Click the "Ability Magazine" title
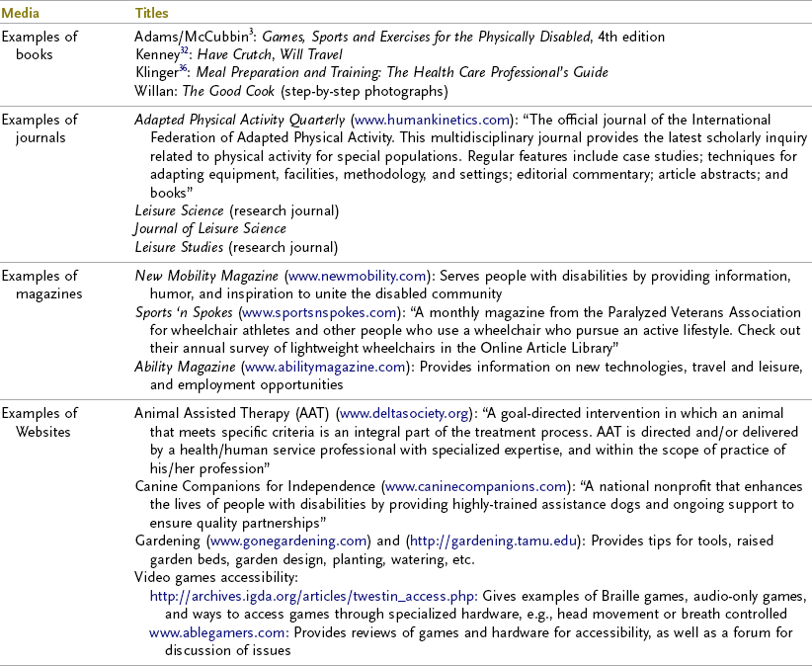Viewport: 812px width, 666px height. [185, 367]
